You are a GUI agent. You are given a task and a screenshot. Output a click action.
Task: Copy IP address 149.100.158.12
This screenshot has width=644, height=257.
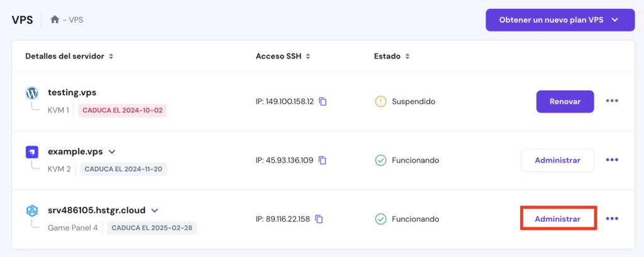tap(323, 101)
